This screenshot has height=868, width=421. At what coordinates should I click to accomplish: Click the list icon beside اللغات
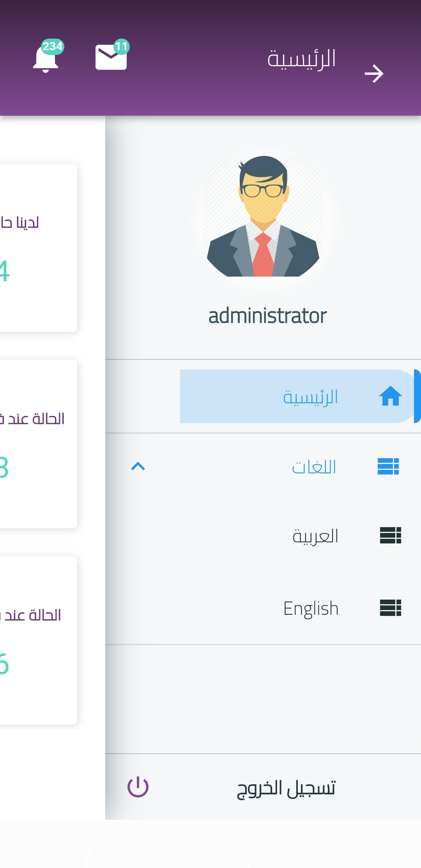(x=388, y=466)
